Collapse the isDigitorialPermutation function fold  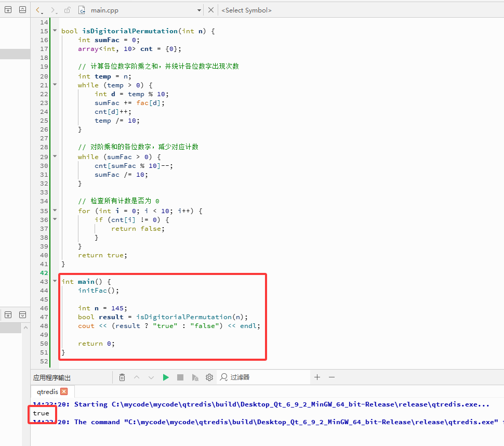pos(55,31)
